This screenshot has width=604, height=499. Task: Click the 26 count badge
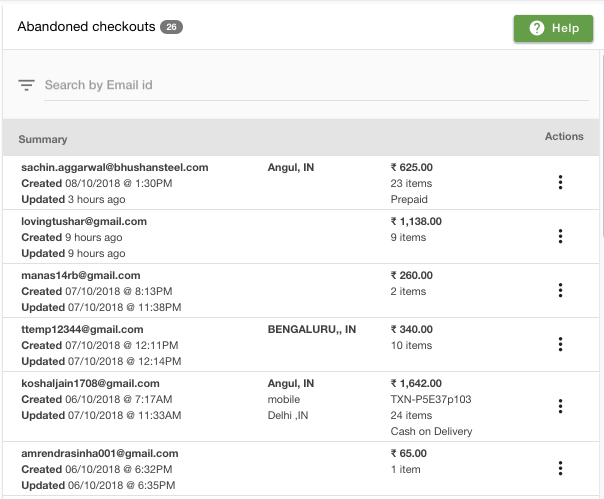click(x=171, y=27)
